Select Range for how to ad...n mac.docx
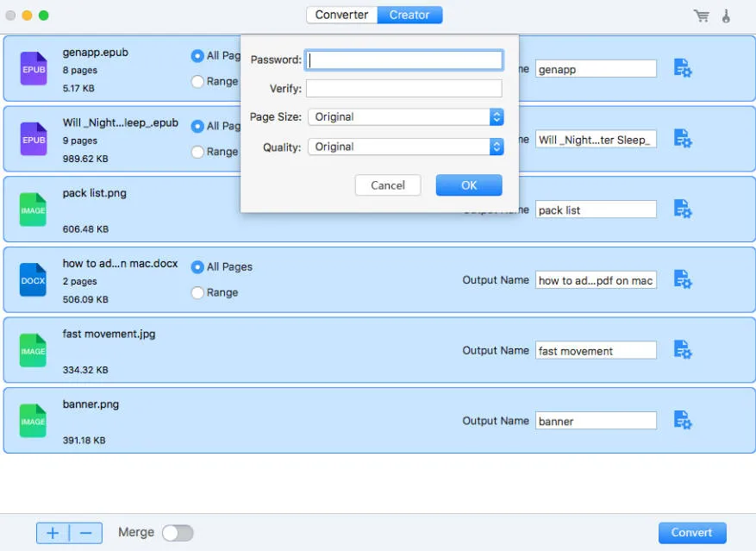 [197, 293]
